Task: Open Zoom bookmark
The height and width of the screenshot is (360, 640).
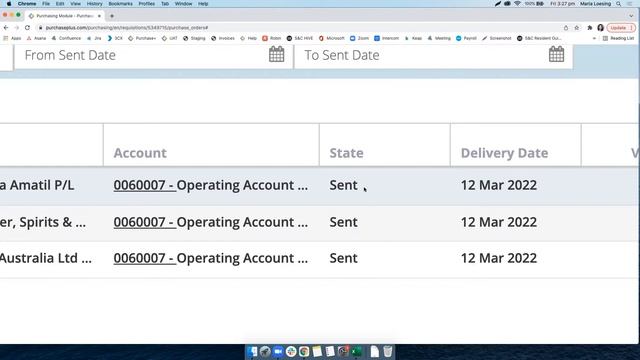Action: [x=359, y=38]
